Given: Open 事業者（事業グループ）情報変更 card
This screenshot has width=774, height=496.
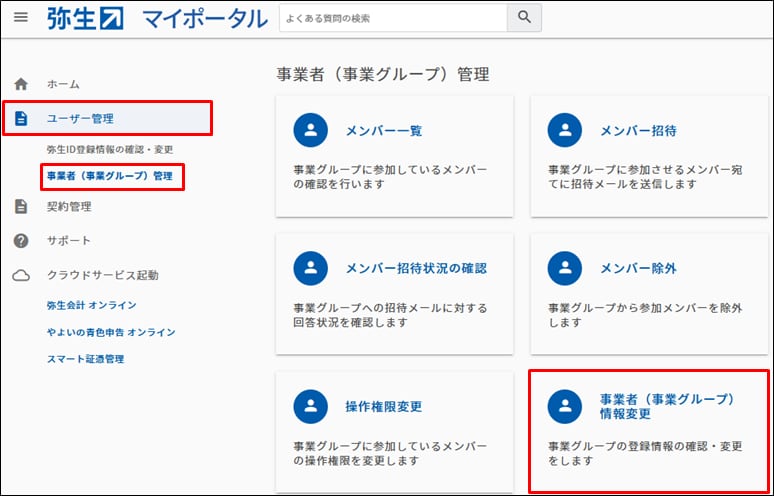Looking at the screenshot, I should pos(650,430).
